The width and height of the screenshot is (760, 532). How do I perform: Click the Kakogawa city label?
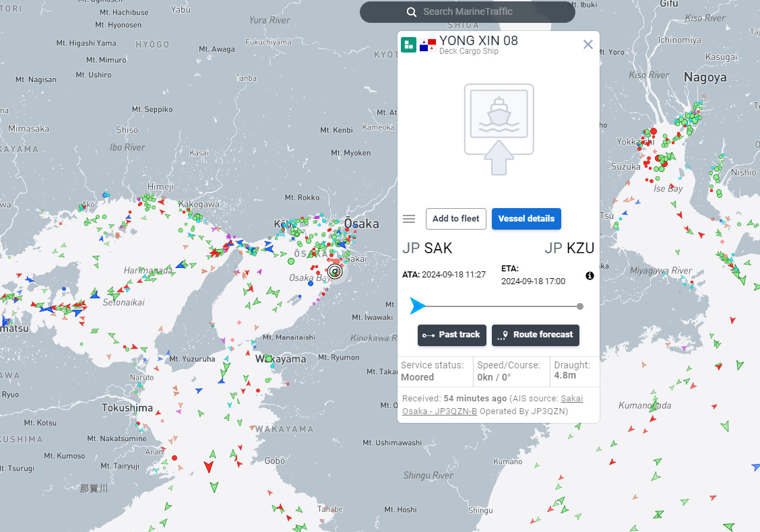point(199,205)
